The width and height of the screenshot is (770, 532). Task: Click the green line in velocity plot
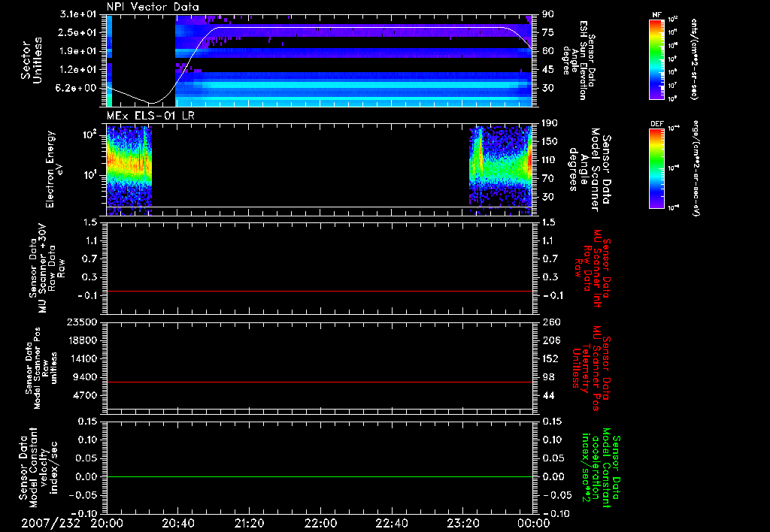(319, 476)
